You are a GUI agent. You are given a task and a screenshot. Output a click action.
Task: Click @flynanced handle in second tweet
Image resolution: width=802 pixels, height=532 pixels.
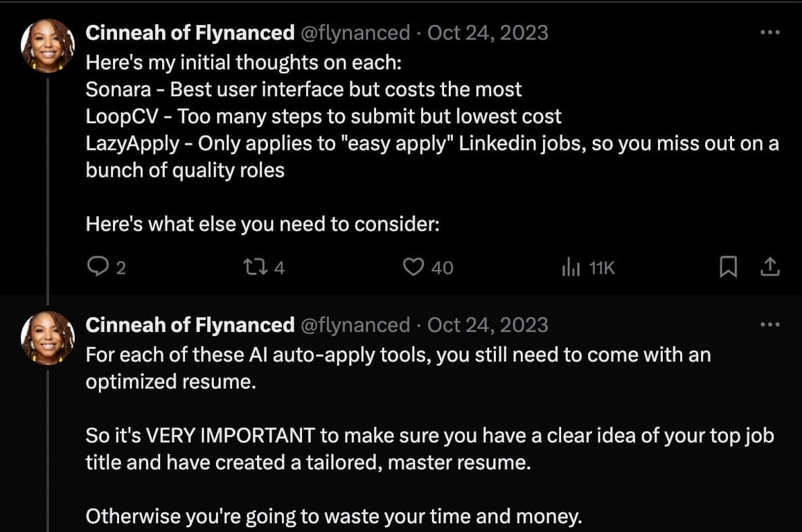coord(355,325)
